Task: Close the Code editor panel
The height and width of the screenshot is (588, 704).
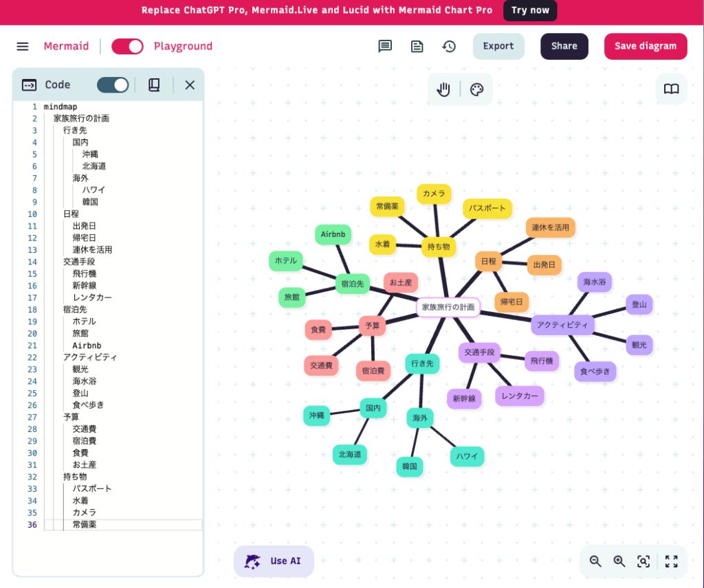Action: (x=190, y=84)
